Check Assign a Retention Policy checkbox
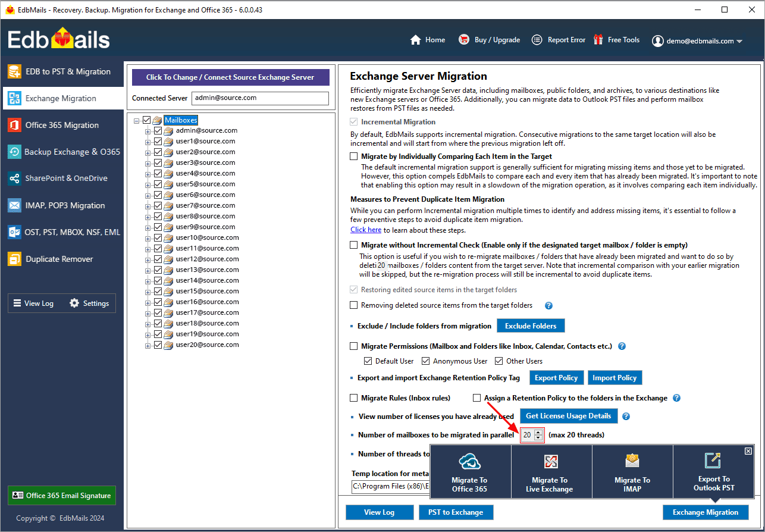765x532 pixels. coord(477,398)
